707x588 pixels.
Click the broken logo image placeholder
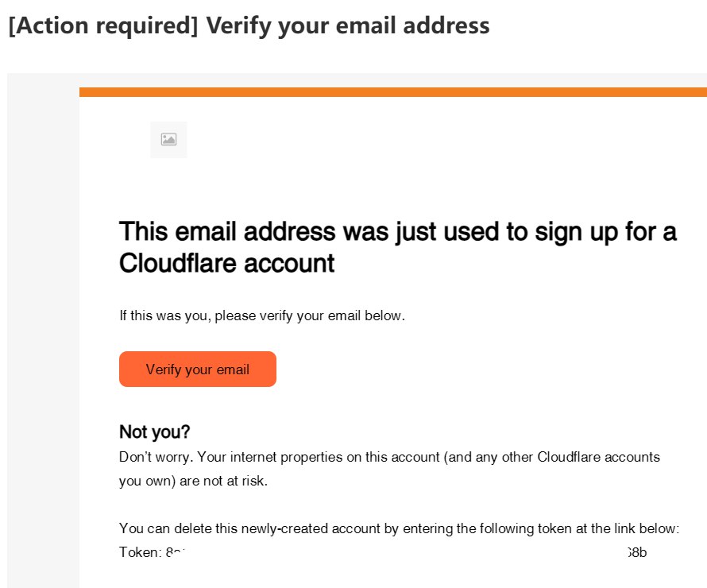pos(168,139)
